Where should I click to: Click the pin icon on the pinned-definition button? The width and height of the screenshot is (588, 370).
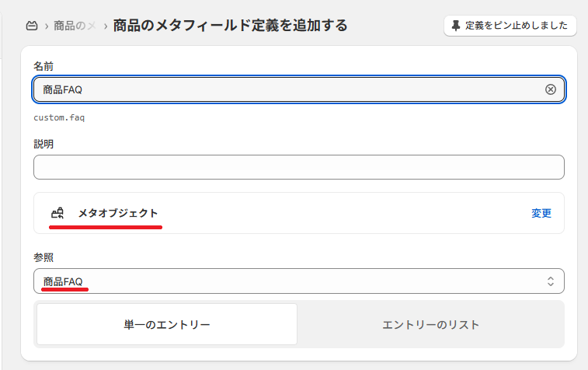(456, 26)
